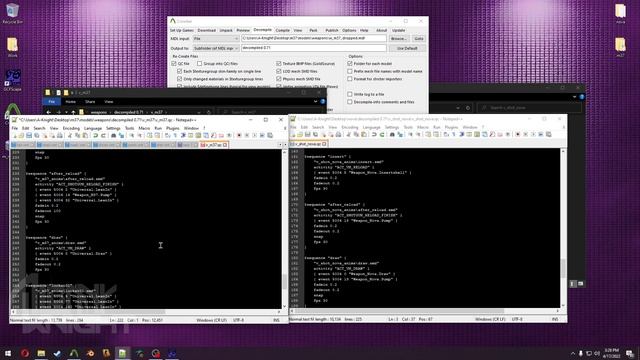This screenshot has width=640, height=360.
Task: Click Cut icon in left Notepad++ toolbar
Action: click(70, 135)
